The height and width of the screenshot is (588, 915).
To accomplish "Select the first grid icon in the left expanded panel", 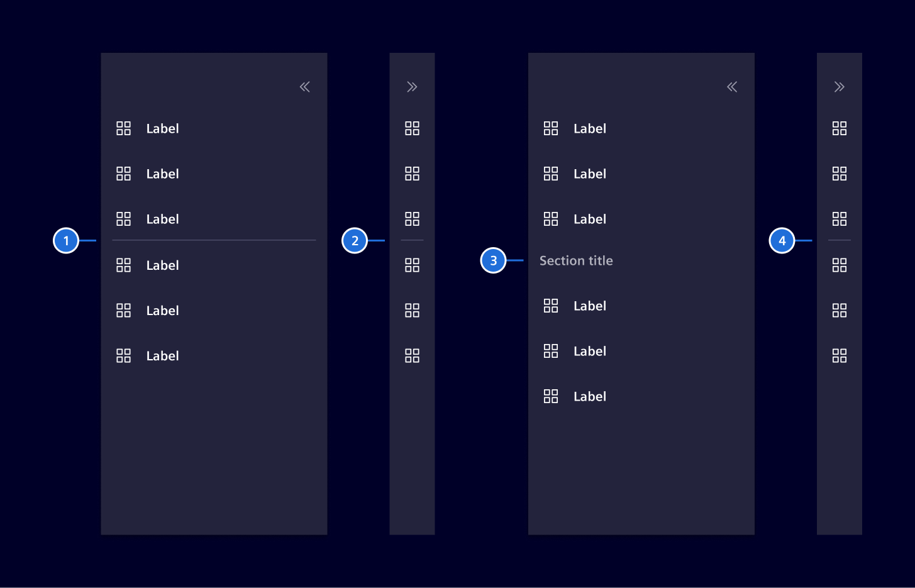I will coord(123,128).
